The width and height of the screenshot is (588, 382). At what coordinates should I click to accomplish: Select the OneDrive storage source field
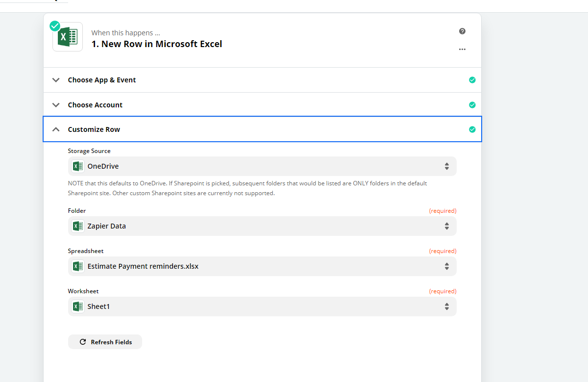tap(262, 166)
